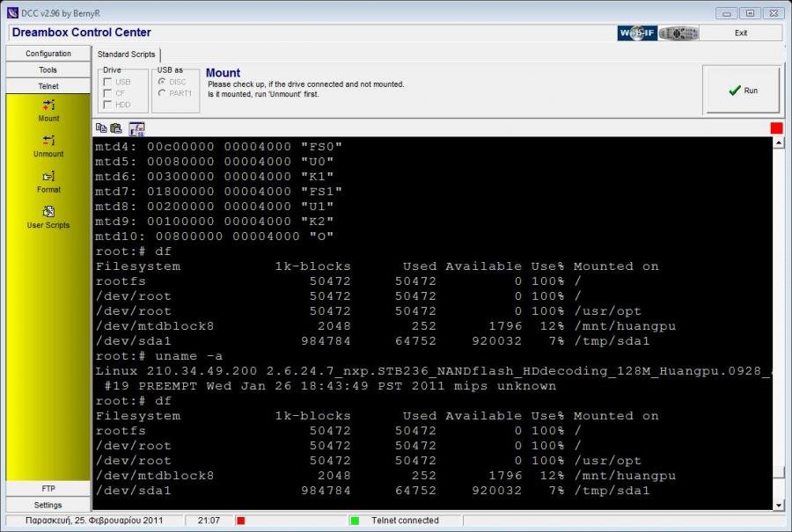Tick the HDD drive checkbox
This screenshot has width=792, height=532.
point(107,105)
